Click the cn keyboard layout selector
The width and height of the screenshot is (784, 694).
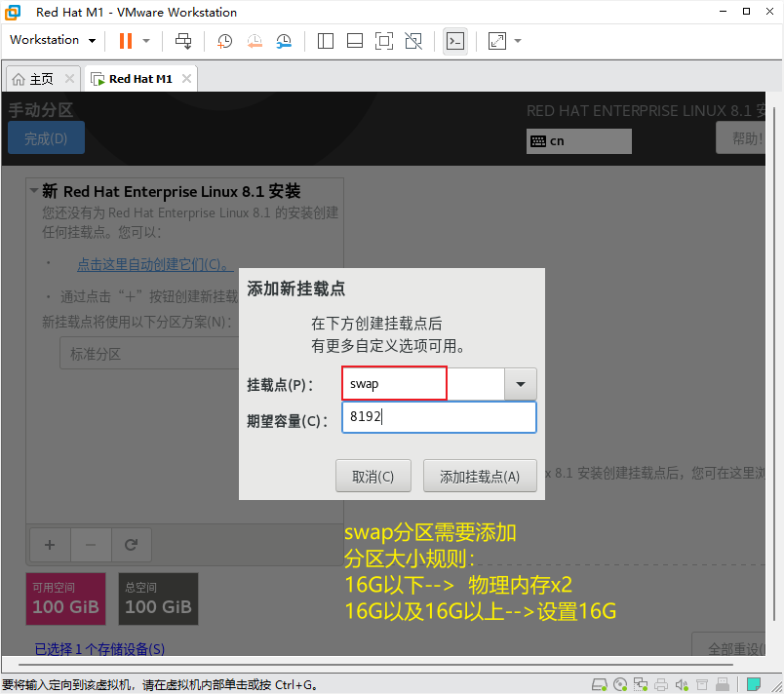(x=578, y=141)
